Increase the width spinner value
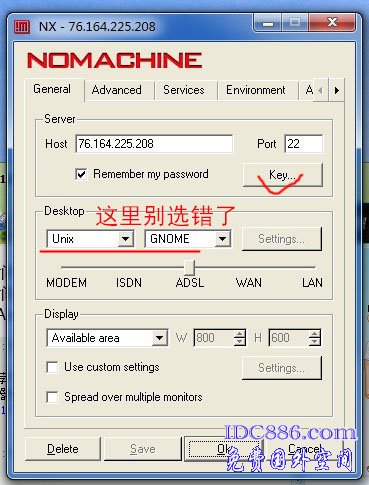 (x=239, y=334)
